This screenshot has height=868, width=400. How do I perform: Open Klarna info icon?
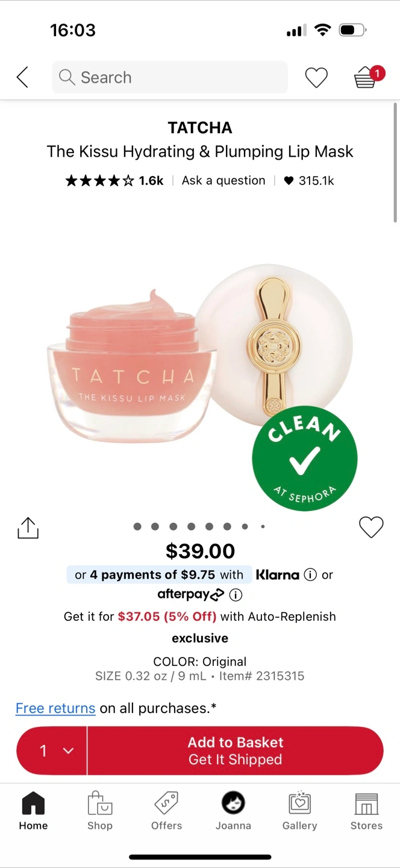point(310,574)
